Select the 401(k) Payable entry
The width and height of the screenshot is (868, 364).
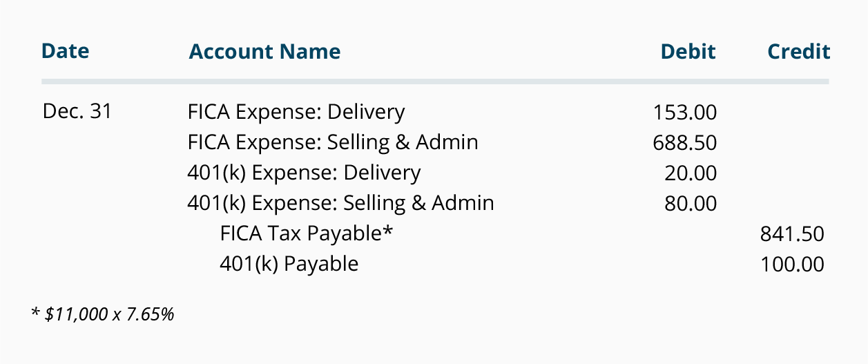(289, 264)
